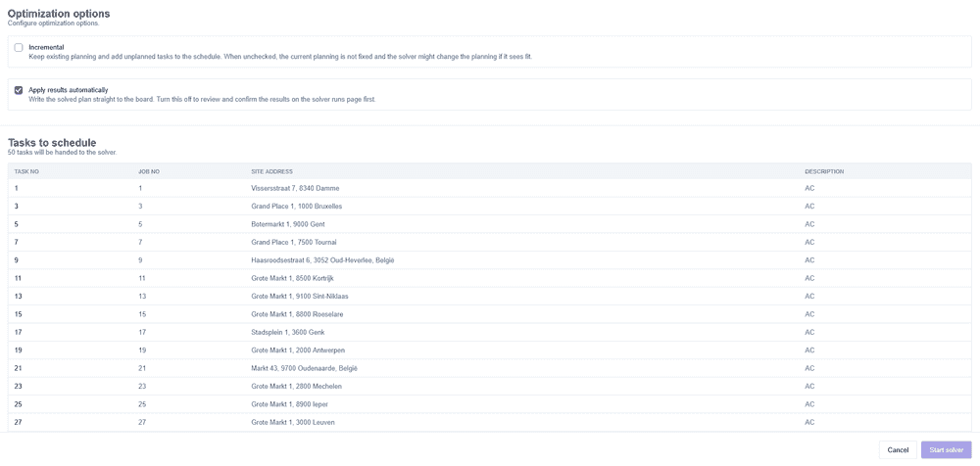Click task number 23 cell
The height and width of the screenshot is (466, 980).
(18, 387)
